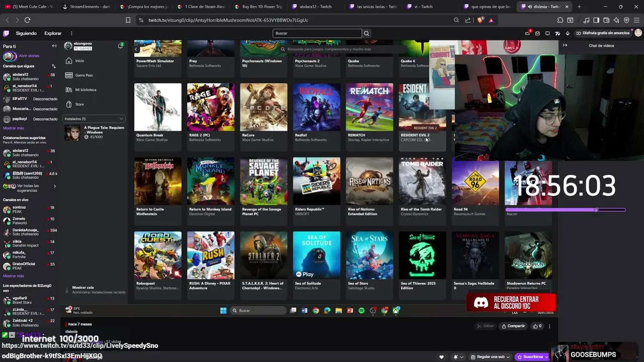Click Disfruta gratis sin anuncios button
The image size is (644, 362).
coord(603,33)
